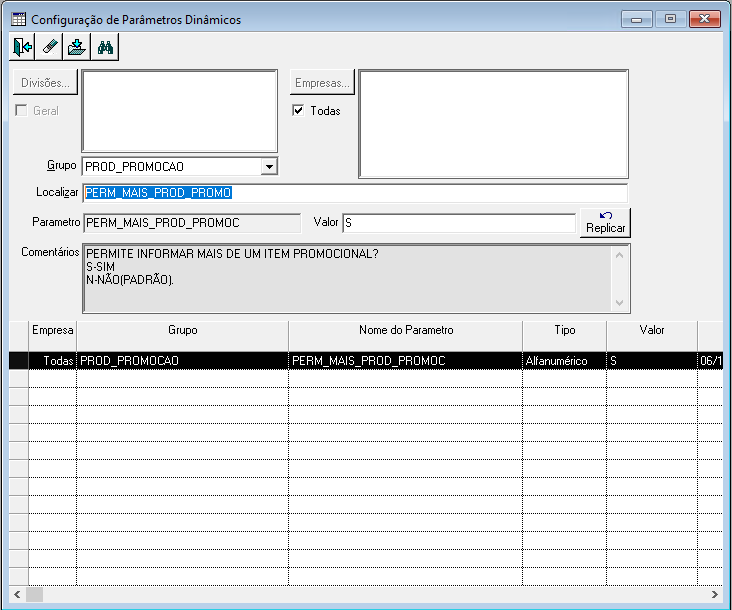Toggle the Todas checkbox
Viewport: 732px width, 610px height.
tap(298, 111)
